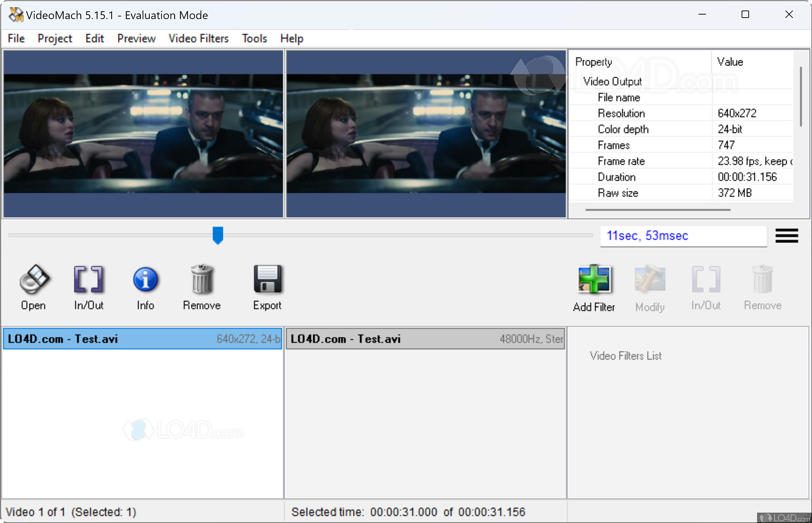The image size is (812, 523).
Task: Select the 48000Hz audio track entry
Action: point(425,339)
